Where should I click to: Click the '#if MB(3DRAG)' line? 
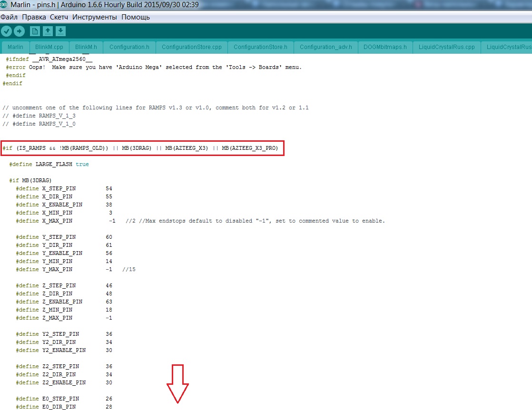tap(30, 180)
